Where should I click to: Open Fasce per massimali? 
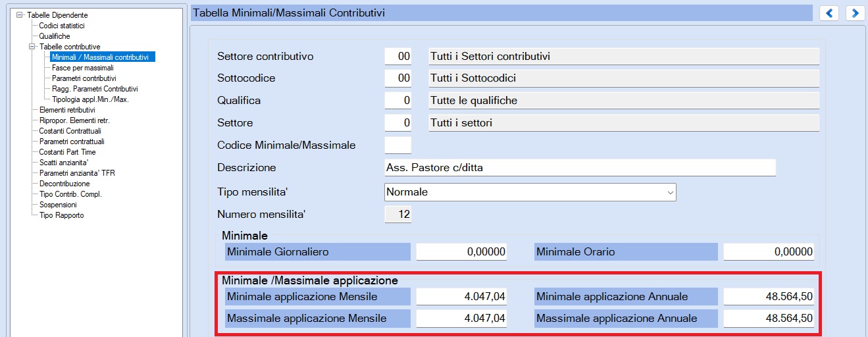point(83,68)
